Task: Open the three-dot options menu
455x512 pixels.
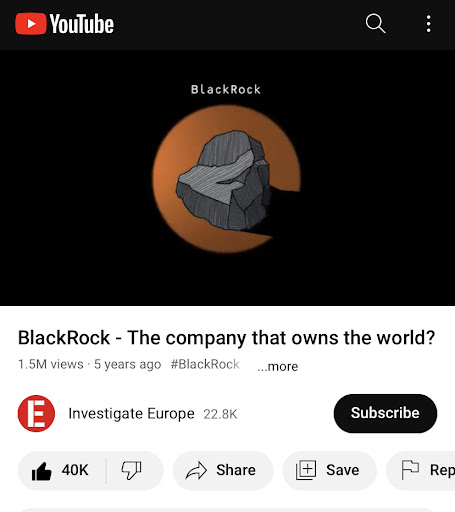Action: tap(429, 24)
